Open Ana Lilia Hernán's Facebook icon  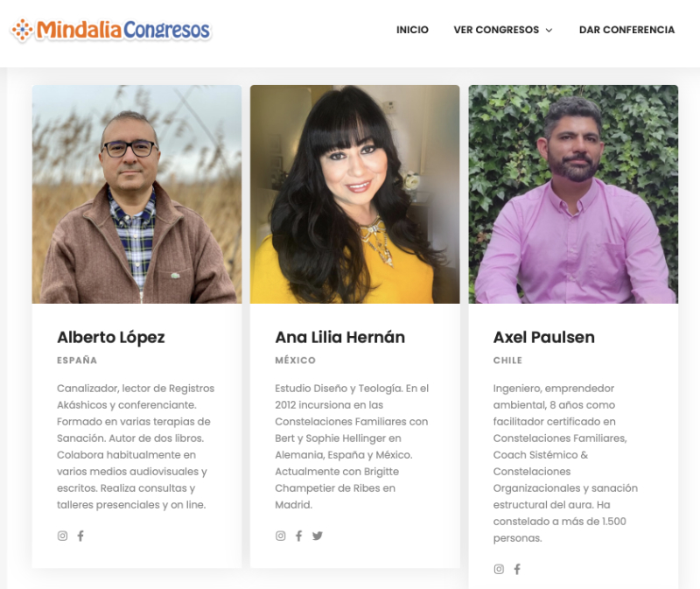click(x=298, y=536)
